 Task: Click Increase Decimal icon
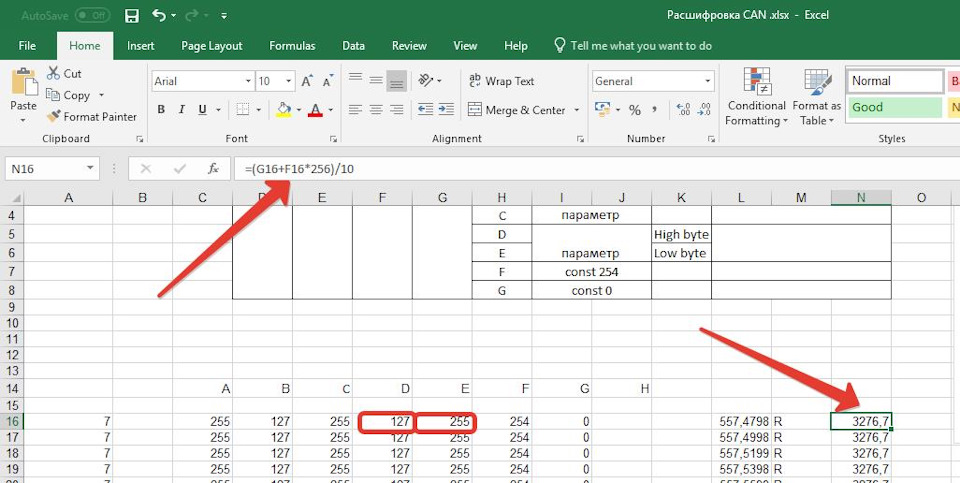[683, 110]
